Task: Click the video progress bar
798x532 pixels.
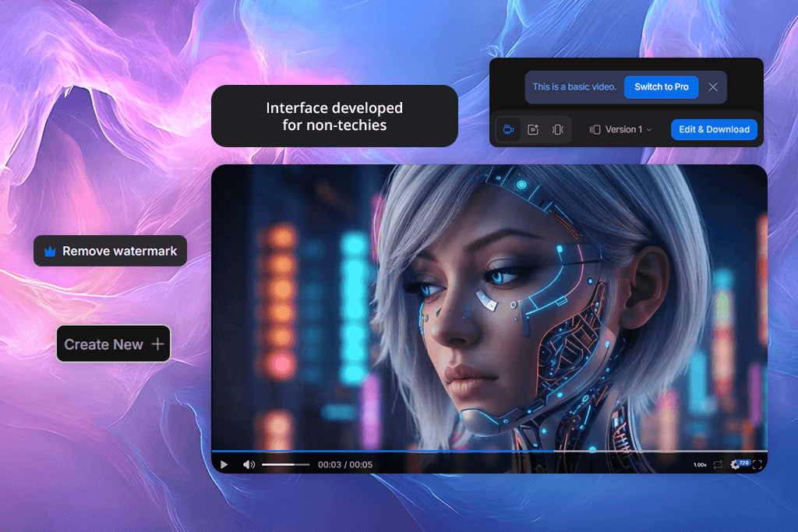Action: click(489, 451)
